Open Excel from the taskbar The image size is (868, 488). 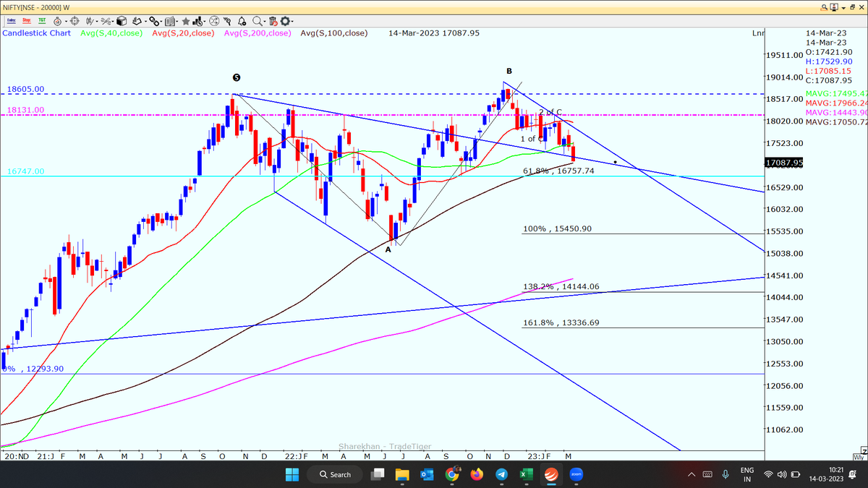pyautogui.click(x=526, y=474)
